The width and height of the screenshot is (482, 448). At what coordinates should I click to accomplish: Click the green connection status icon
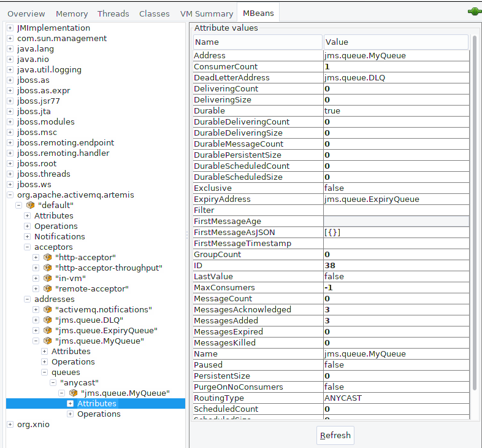tap(474, 12)
